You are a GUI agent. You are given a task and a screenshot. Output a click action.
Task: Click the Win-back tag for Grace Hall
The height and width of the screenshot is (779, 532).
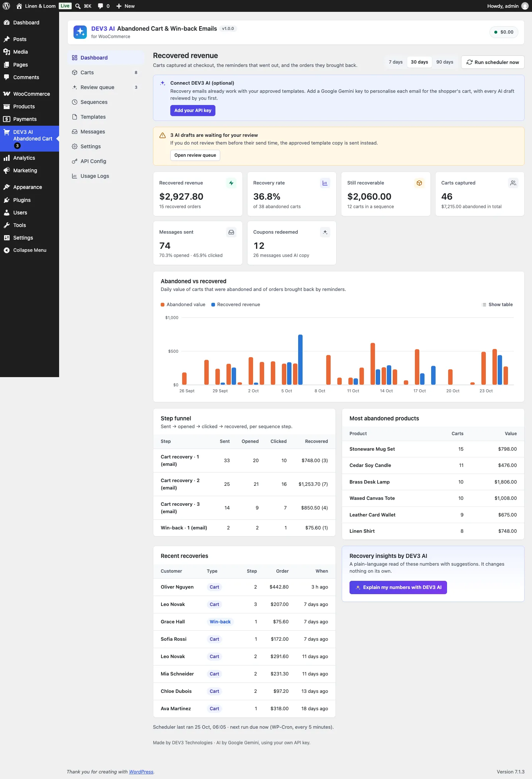pos(220,622)
